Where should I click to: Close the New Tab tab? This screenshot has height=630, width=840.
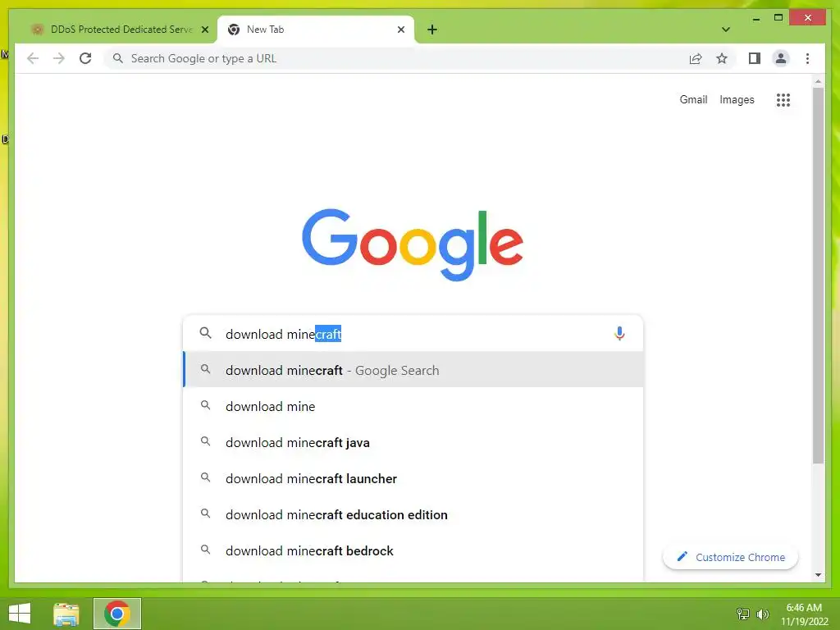pyautogui.click(x=400, y=30)
